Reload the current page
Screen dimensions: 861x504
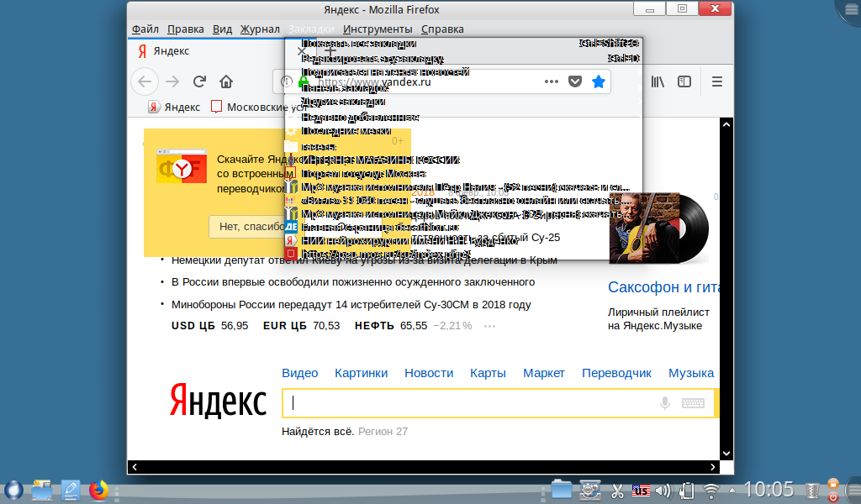click(x=199, y=81)
